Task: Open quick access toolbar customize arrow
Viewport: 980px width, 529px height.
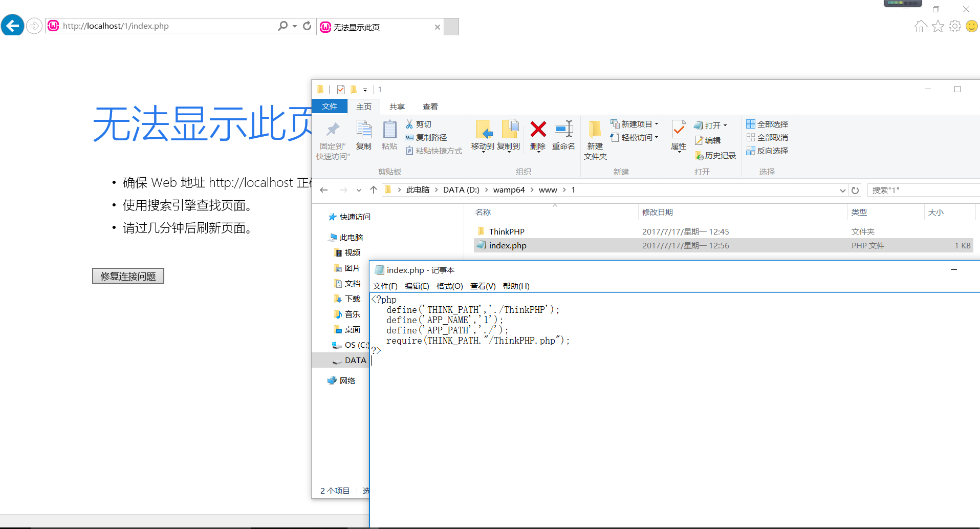Action: click(x=365, y=90)
